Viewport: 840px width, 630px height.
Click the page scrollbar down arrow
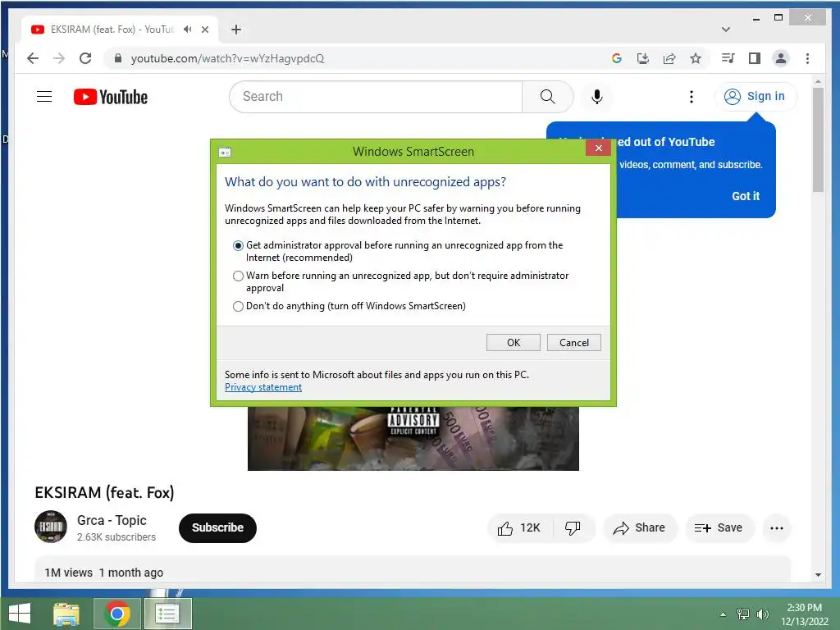pyautogui.click(x=818, y=575)
